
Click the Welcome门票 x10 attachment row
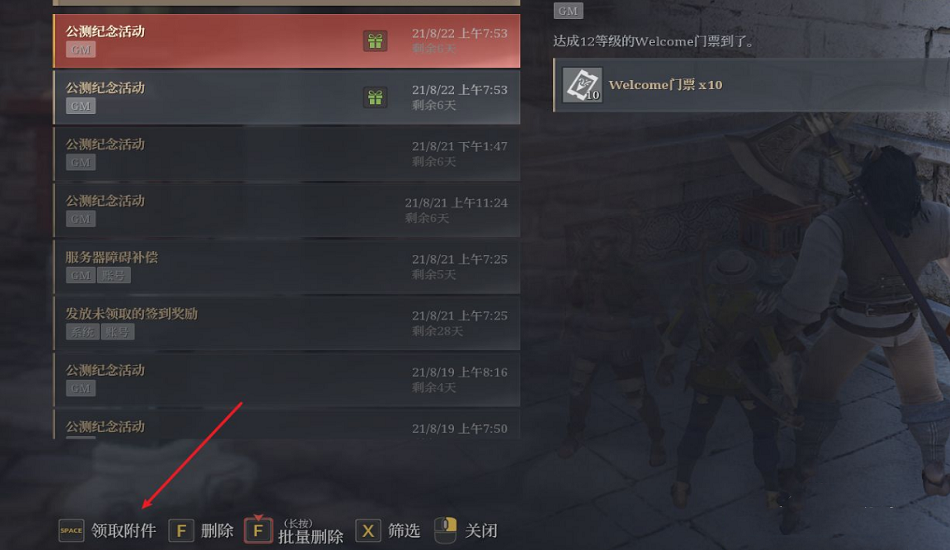pos(751,85)
